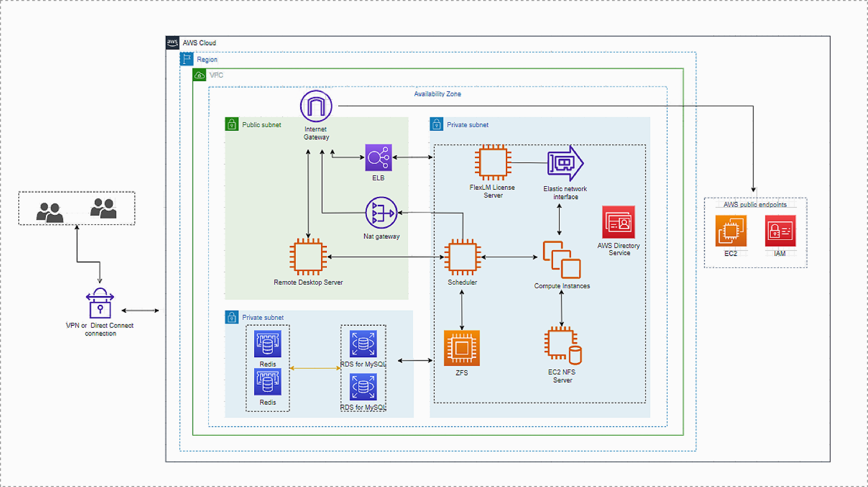
Task: Click the Public subnet green lock icon
Action: pos(232,124)
